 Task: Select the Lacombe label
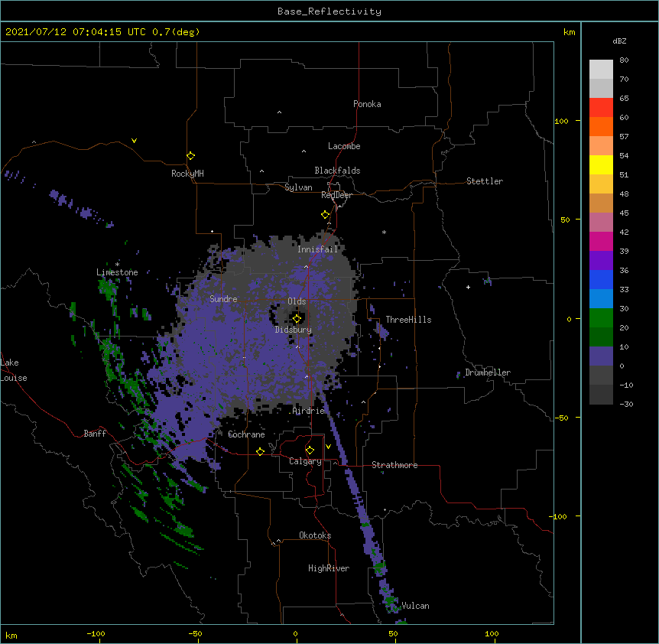tap(344, 146)
